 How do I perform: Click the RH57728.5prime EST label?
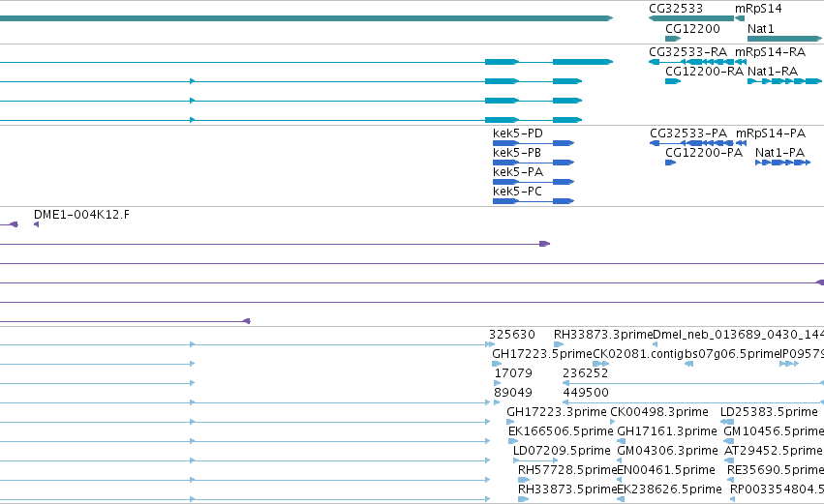point(567,470)
